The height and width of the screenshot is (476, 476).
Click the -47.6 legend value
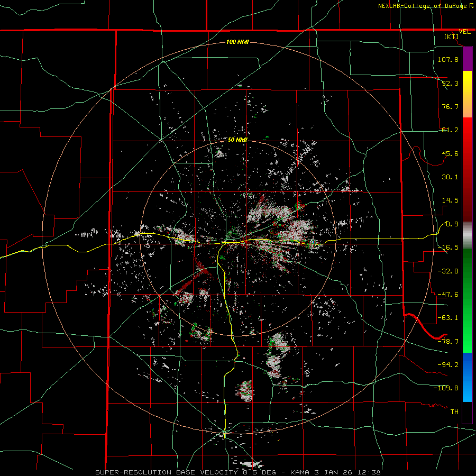(x=448, y=295)
